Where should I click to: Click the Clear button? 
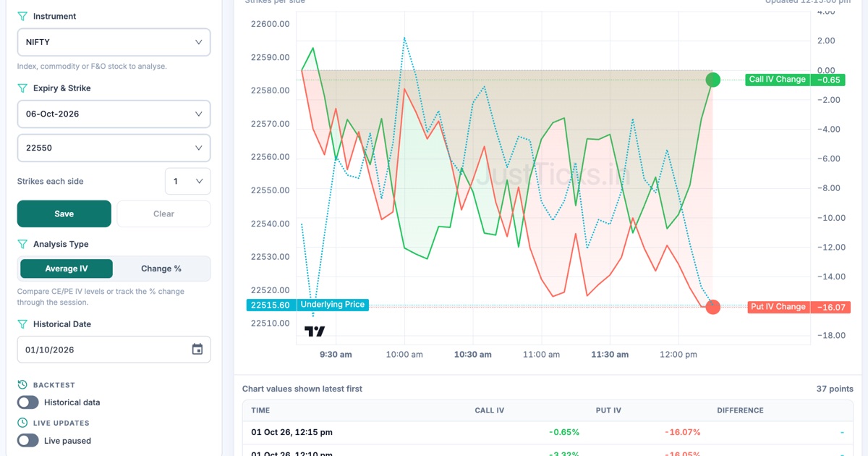pyautogui.click(x=164, y=214)
